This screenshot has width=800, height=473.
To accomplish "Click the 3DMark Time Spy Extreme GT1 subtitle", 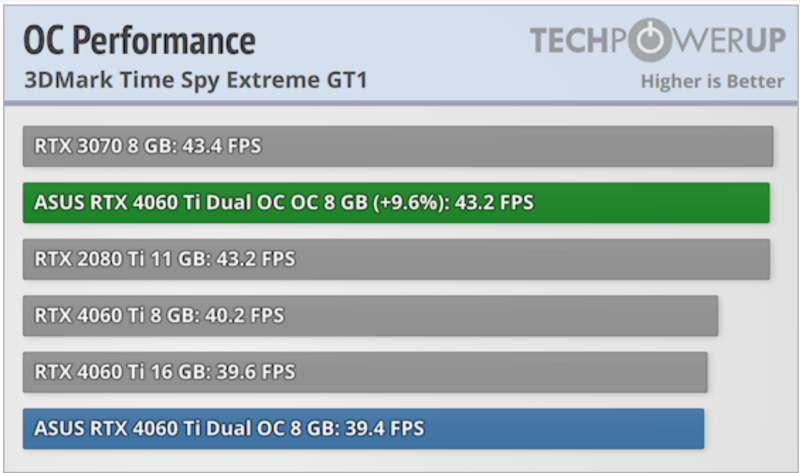I will (196, 80).
